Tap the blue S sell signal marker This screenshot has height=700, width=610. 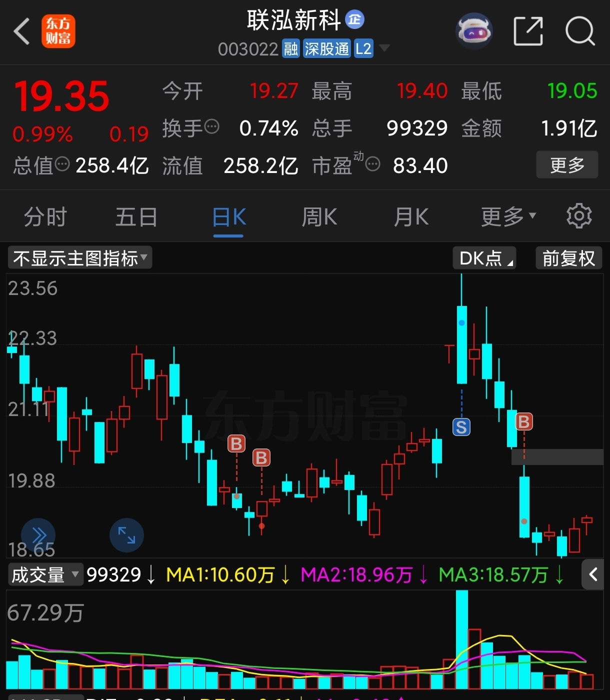click(461, 426)
